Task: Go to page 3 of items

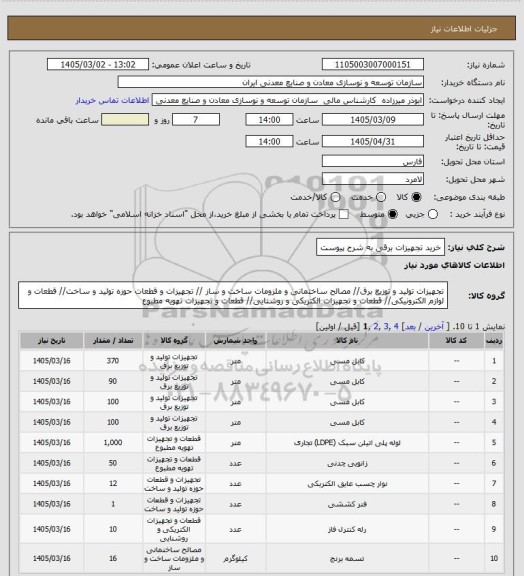Action: [x=386, y=326]
